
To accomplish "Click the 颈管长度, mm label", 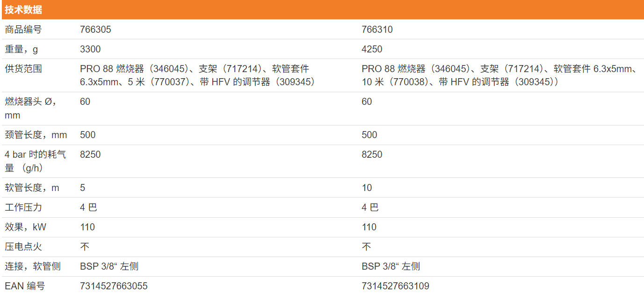I will click(x=36, y=135).
